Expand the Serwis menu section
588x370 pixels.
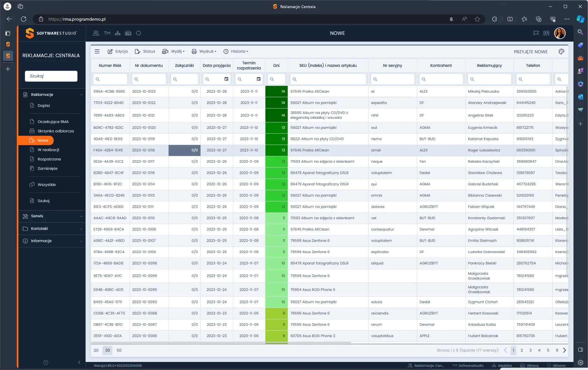(x=52, y=216)
